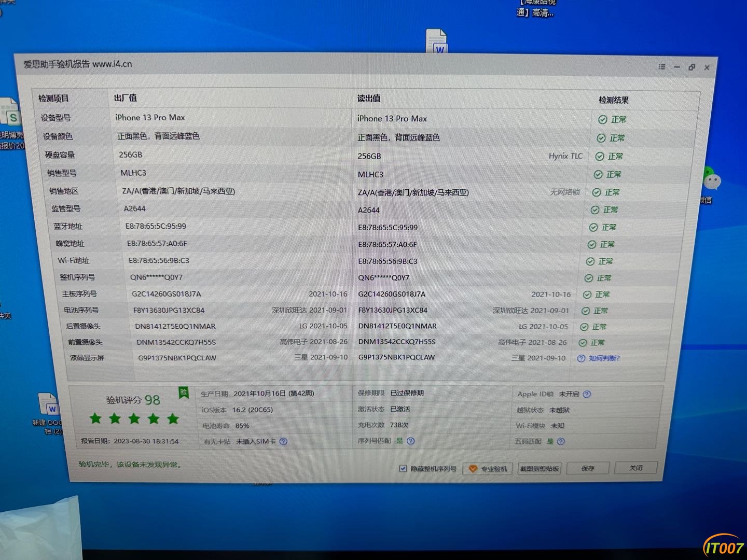Screen dimensions: 747x560
Task: Click the help icon beside 五码匹配
Action: tap(561, 442)
